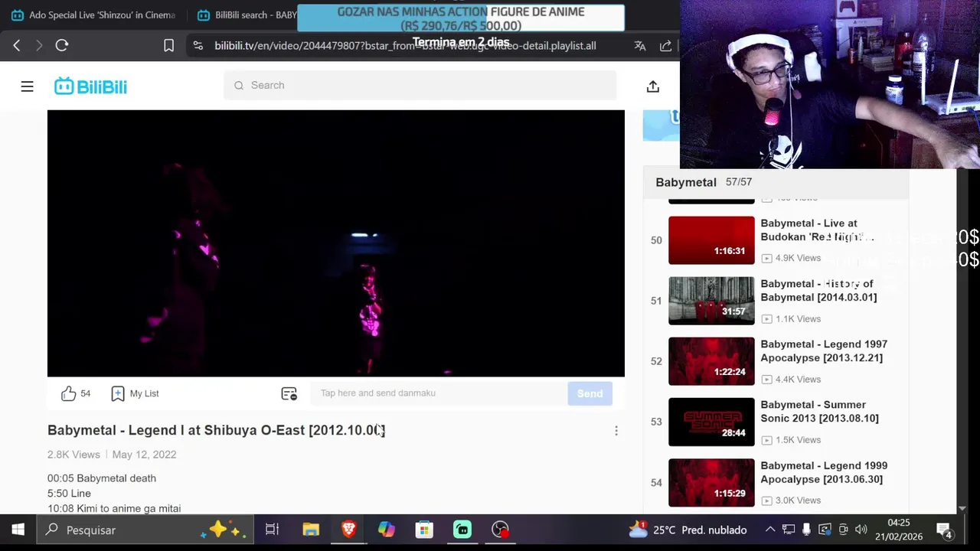Click the video title Legend I at Shibuya O-East
980x551 pixels.
point(216,430)
